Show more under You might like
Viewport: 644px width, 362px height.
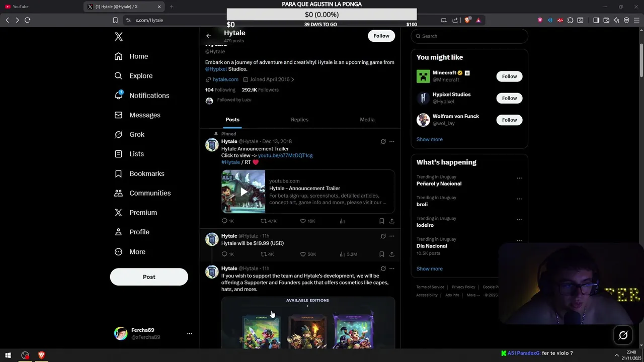click(429, 139)
